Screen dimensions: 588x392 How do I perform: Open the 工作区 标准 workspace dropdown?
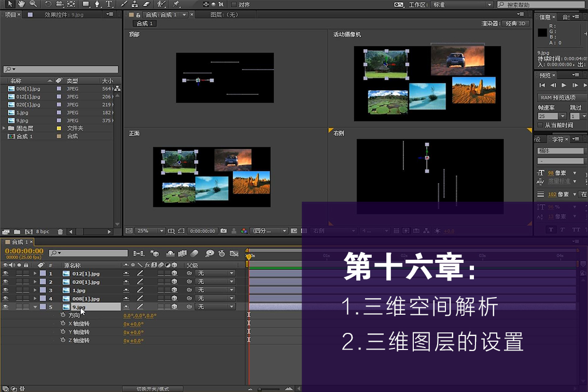click(x=462, y=5)
